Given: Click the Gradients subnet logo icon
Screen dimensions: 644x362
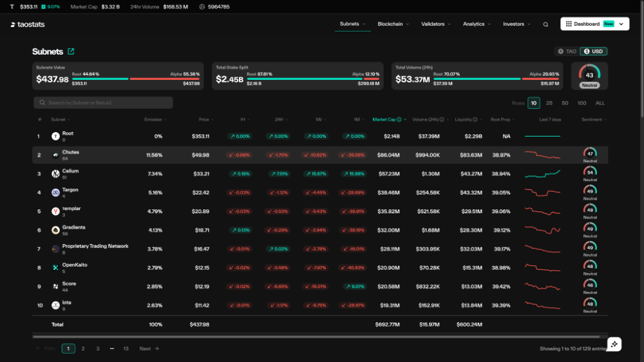Looking at the screenshot, I should tap(55, 230).
